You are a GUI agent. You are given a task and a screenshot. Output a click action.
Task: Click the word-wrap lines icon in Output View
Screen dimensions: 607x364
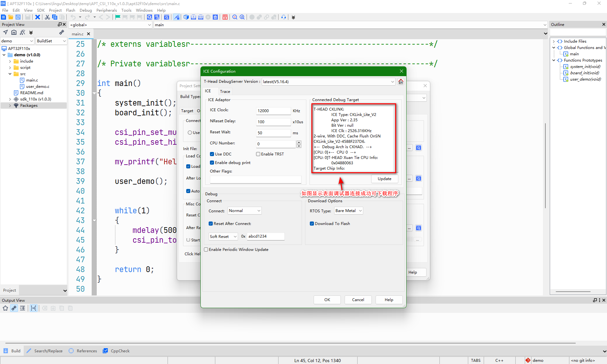click(22, 308)
